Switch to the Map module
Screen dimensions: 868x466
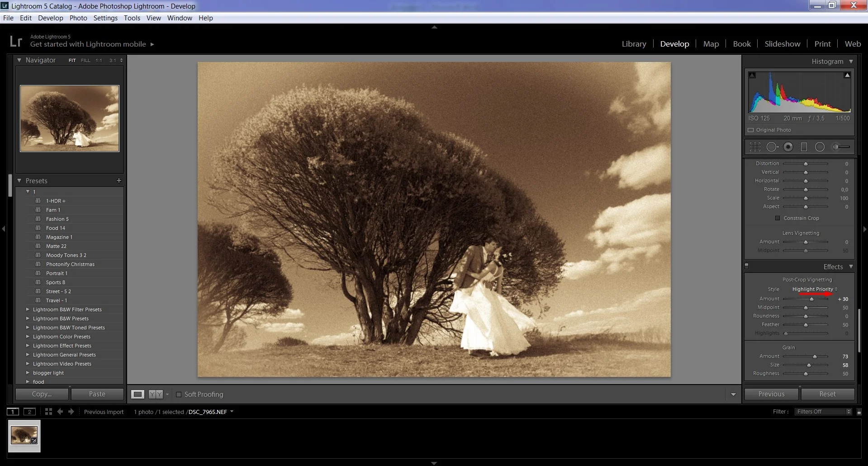[711, 44]
